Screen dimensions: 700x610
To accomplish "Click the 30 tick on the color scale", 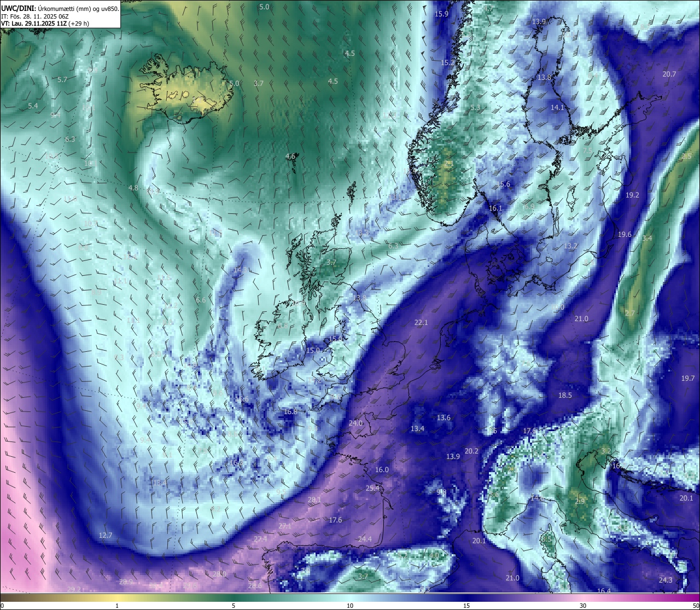I will [x=583, y=606].
